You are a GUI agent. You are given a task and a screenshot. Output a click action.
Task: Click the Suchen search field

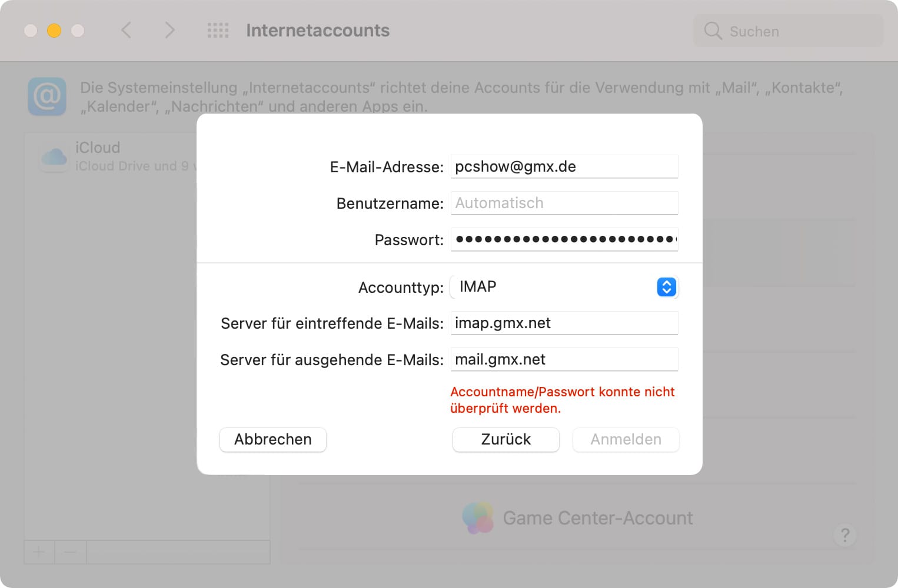click(789, 31)
